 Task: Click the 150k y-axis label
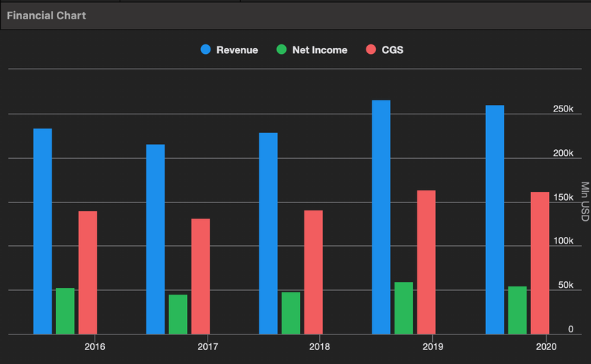pos(563,197)
